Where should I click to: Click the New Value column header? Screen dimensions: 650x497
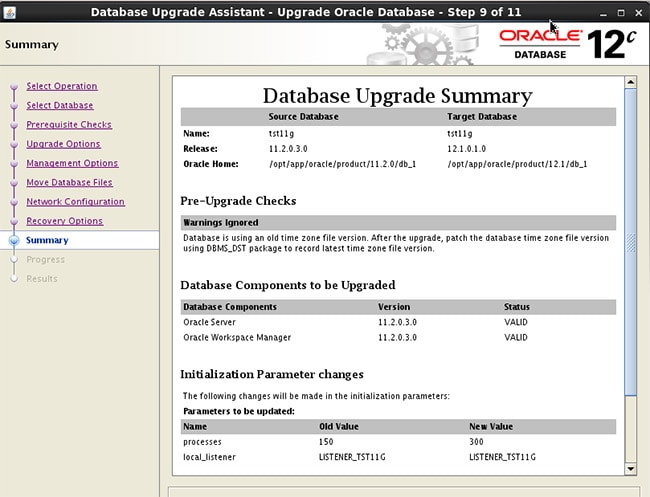491,427
